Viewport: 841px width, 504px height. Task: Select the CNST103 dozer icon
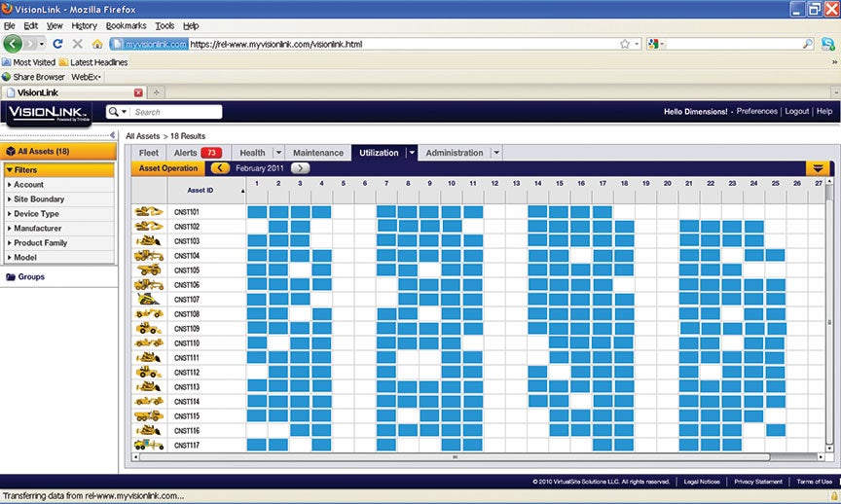tap(149, 240)
